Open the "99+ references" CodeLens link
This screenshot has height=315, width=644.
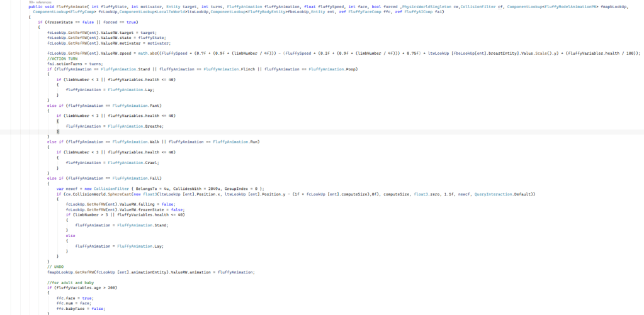tap(38, 2)
